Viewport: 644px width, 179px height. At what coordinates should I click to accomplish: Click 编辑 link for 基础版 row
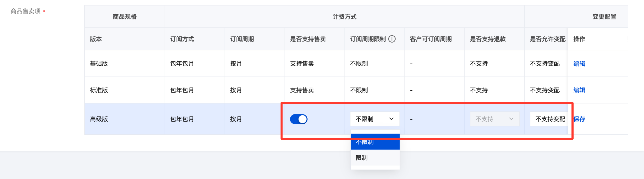[x=579, y=64]
